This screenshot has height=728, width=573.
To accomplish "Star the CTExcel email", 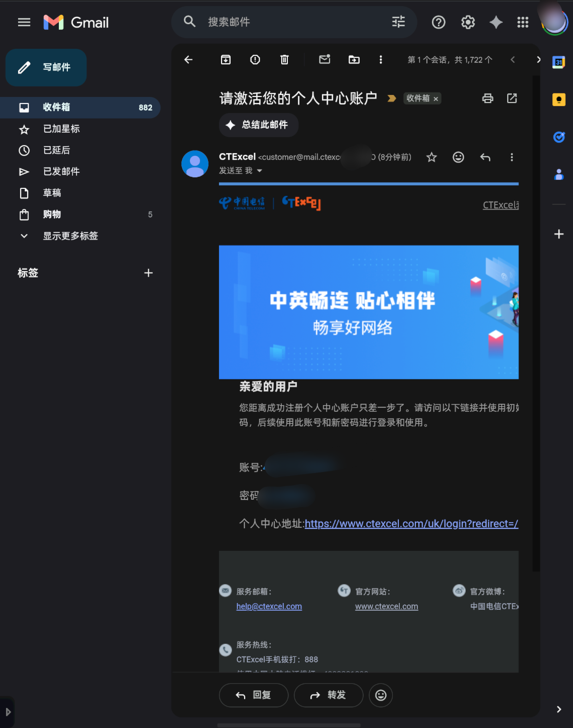I will (432, 157).
